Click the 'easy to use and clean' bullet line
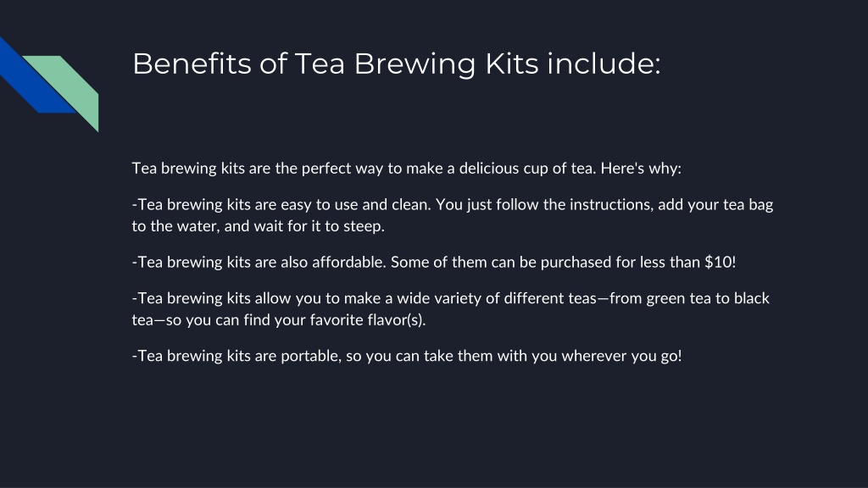 [453, 205]
